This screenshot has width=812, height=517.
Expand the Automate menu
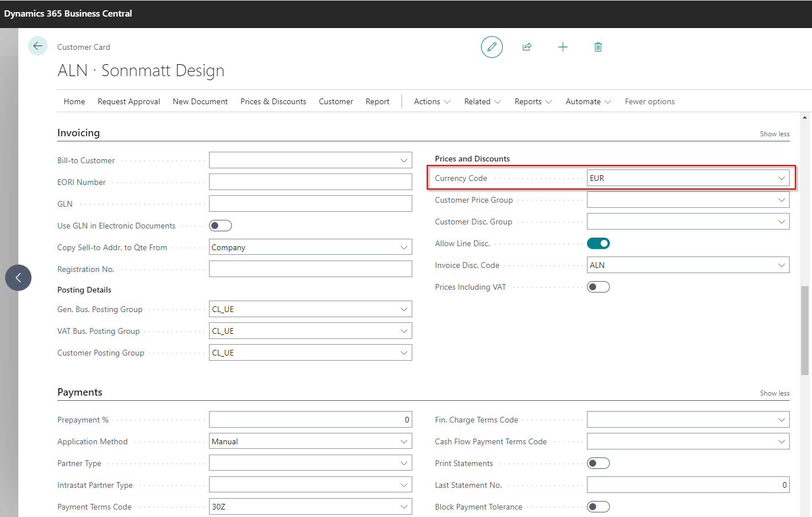tap(589, 101)
